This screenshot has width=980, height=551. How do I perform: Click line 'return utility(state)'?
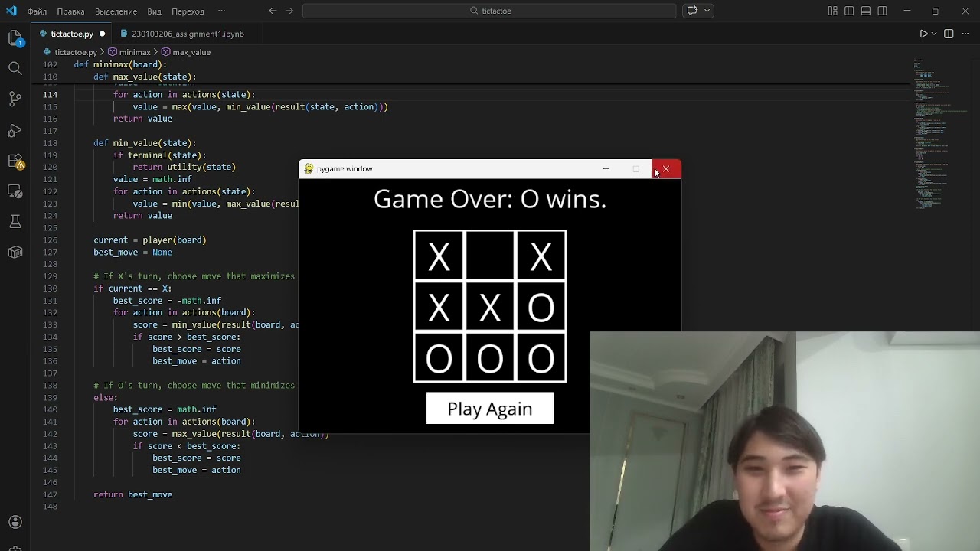[x=184, y=167]
